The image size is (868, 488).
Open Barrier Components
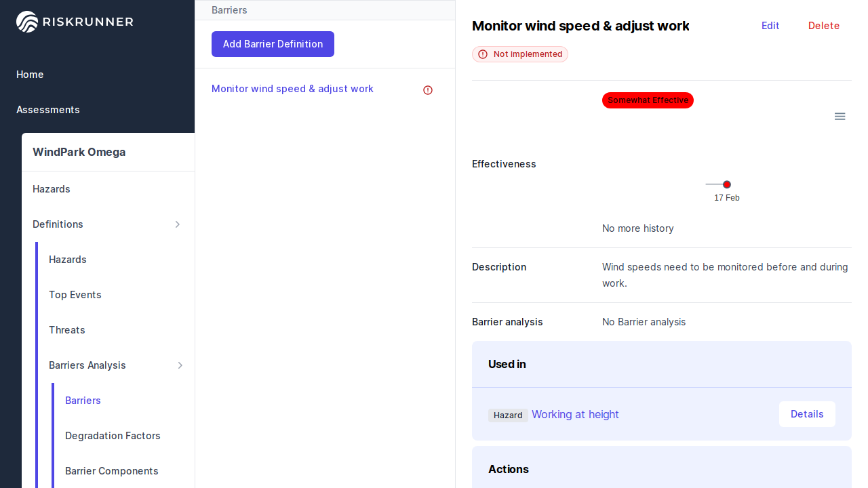click(x=112, y=471)
